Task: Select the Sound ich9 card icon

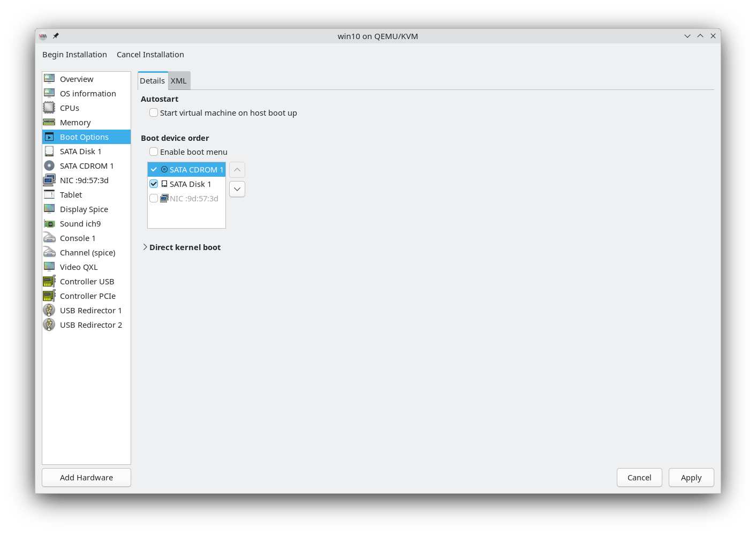Action: click(49, 223)
